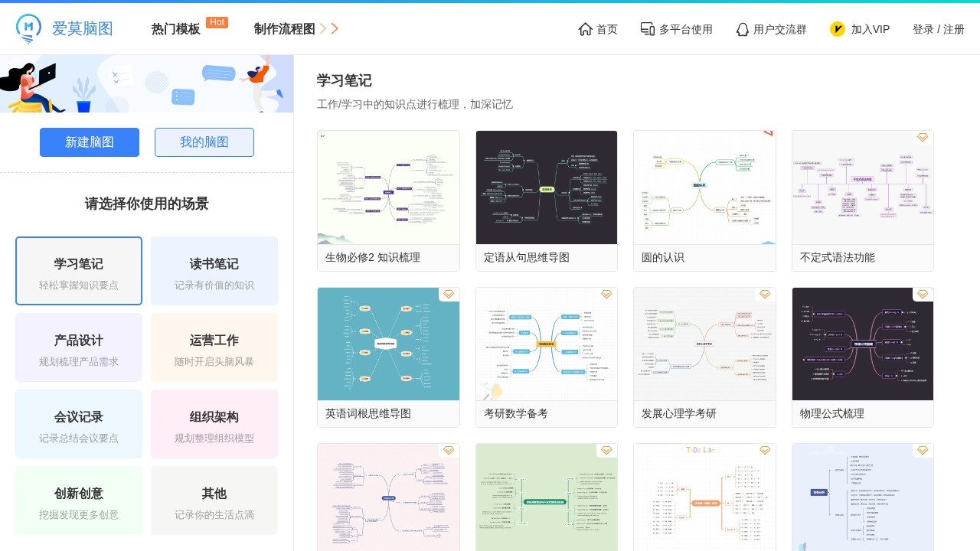This screenshot has height=551, width=980.
Task: Open the 制作流程图 menu item
Action: coord(284,29)
